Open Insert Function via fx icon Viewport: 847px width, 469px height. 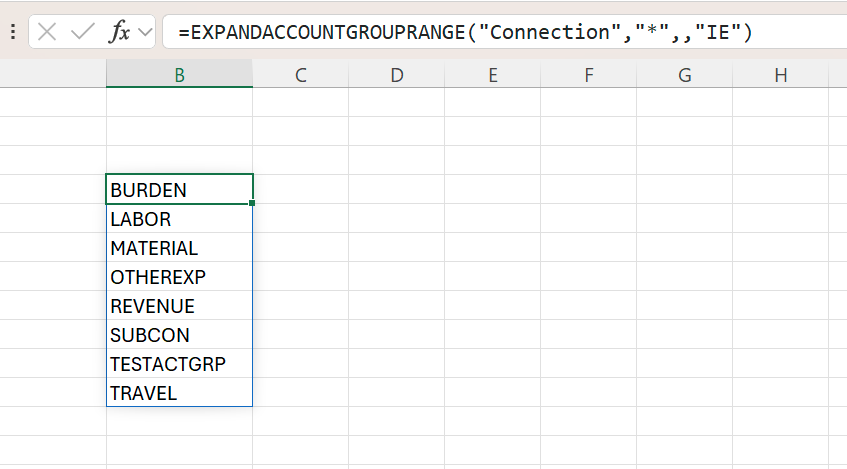click(119, 32)
